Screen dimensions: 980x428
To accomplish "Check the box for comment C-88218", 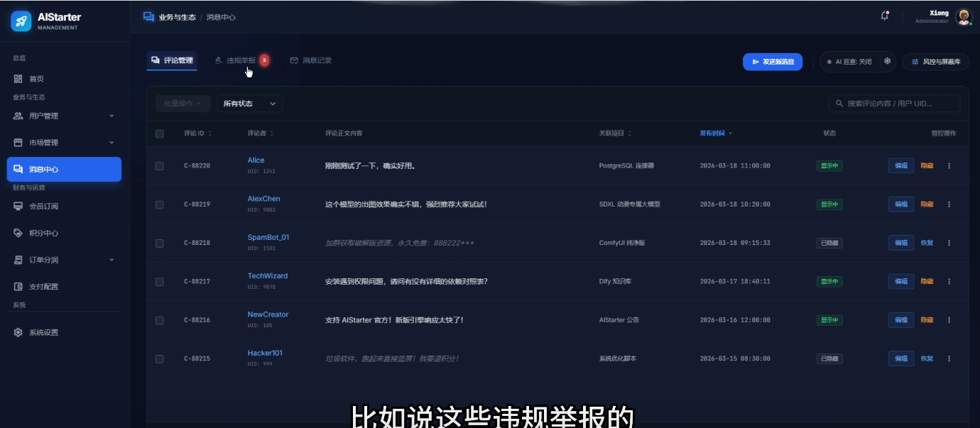I will [x=159, y=243].
